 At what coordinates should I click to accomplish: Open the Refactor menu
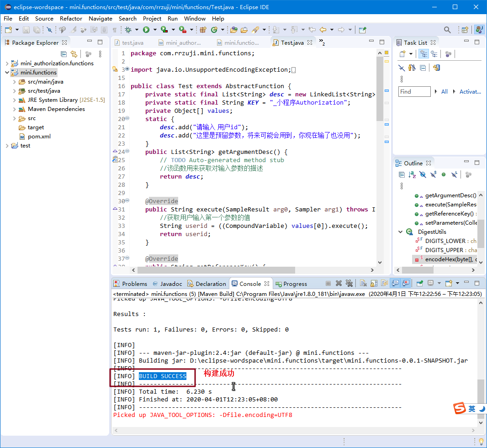tap(71, 19)
